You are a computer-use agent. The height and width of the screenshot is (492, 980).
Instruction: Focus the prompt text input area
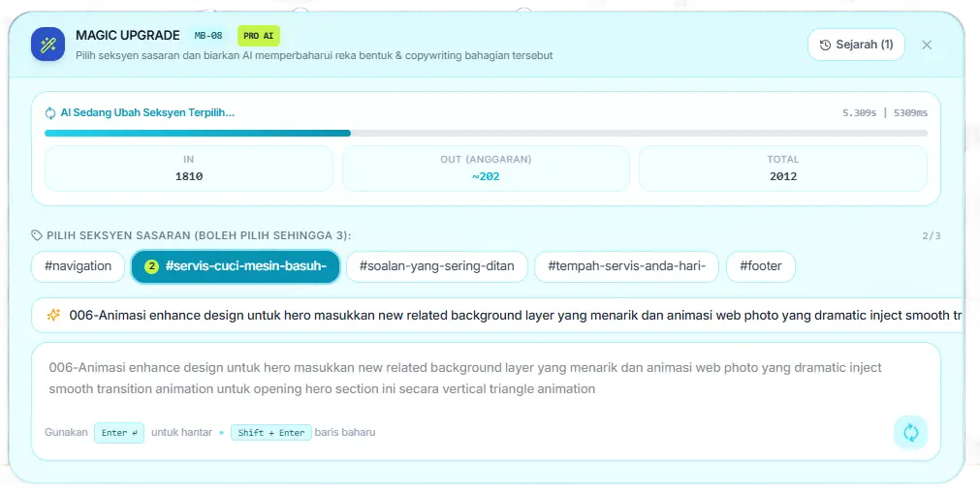tap(486, 379)
